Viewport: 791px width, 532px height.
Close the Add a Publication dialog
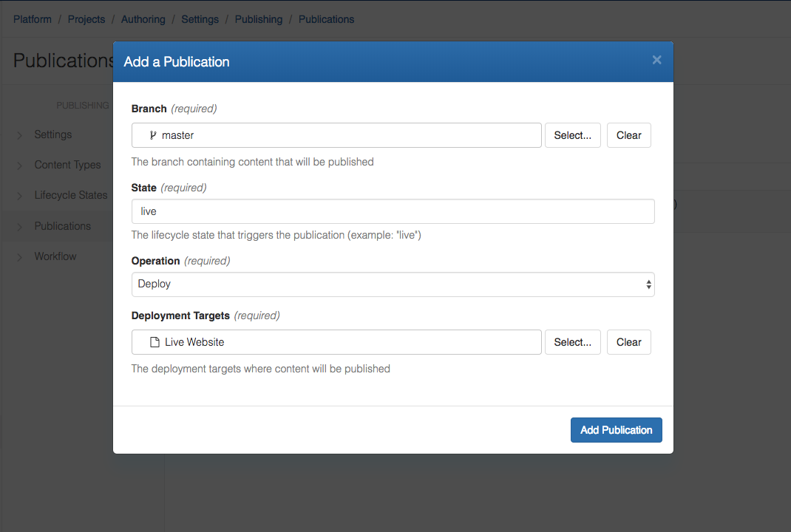(656, 60)
